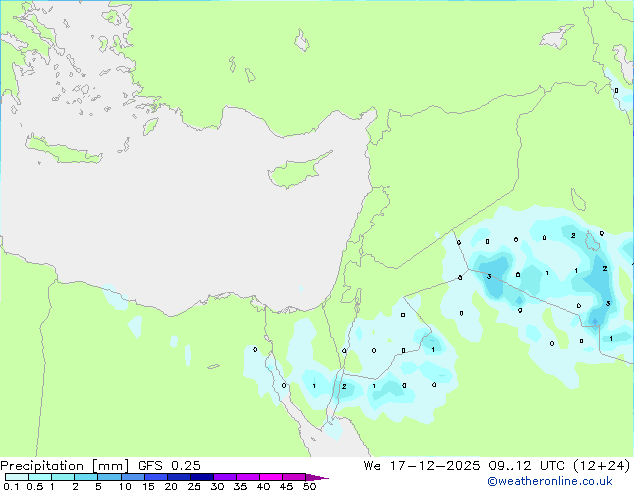Pick the 40–45 mm magenta legend swatch
Viewport: 634px width, 490px height.
coord(271,477)
